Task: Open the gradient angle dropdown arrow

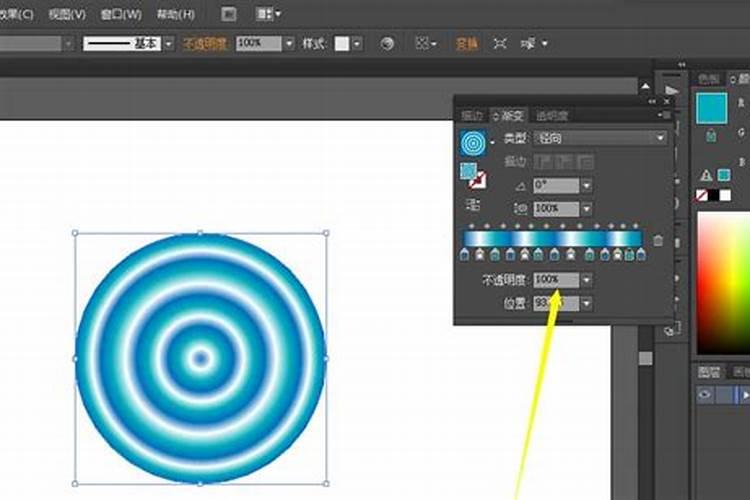Action: [586, 185]
